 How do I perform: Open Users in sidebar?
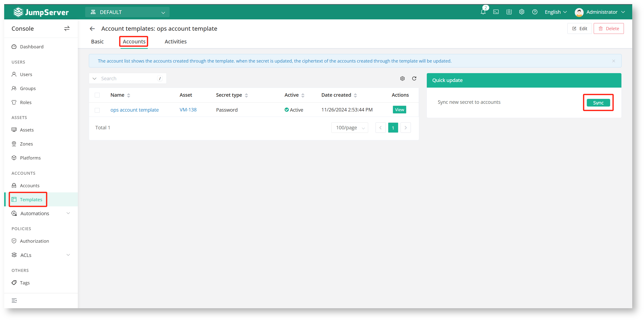click(41, 75)
